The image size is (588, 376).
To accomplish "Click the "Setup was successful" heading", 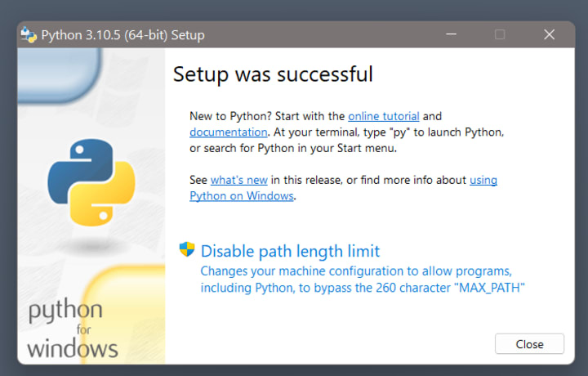I will pyautogui.click(x=273, y=74).
